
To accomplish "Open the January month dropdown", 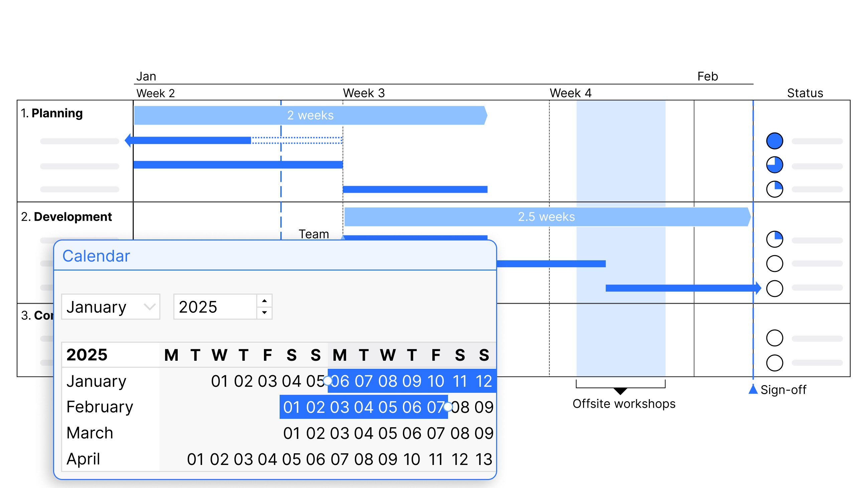I will (111, 307).
